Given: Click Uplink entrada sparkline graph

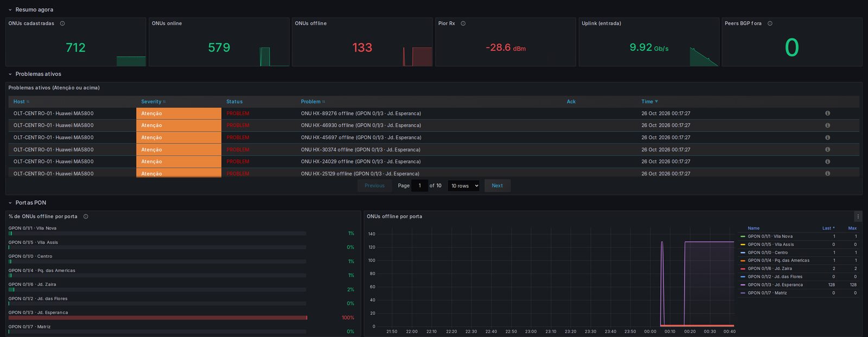Looking at the screenshot, I should click(704, 56).
